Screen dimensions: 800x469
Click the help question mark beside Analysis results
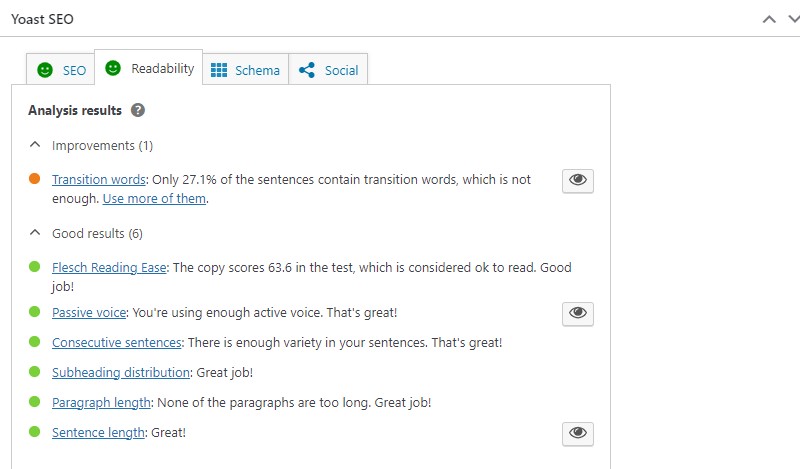138,111
